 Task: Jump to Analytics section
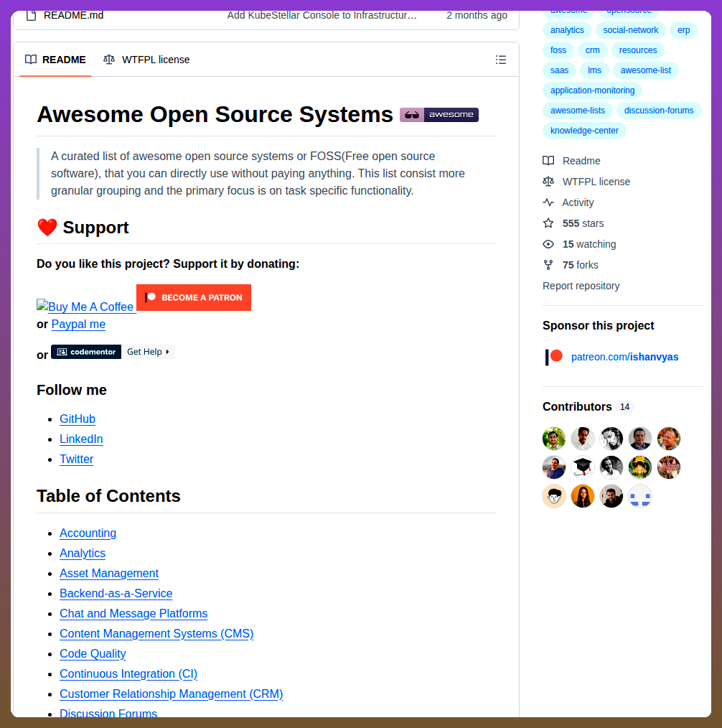[83, 553]
